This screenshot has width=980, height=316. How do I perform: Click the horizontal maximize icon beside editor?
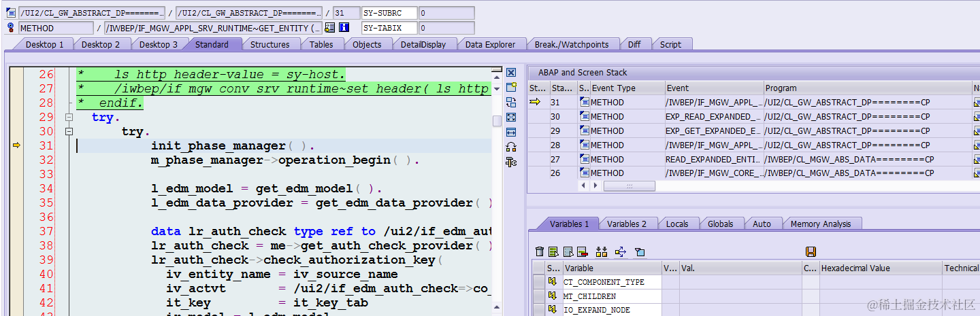pyautogui.click(x=511, y=132)
